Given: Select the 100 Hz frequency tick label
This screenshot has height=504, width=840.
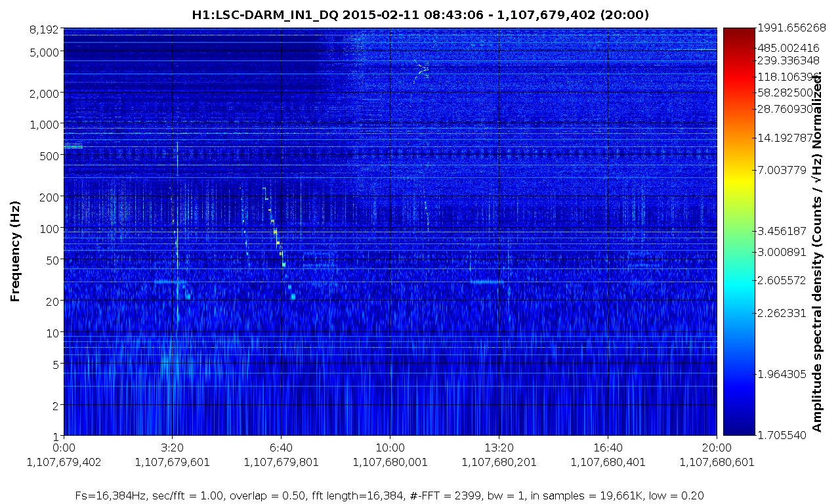Looking at the screenshot, I should click(51, 228).
